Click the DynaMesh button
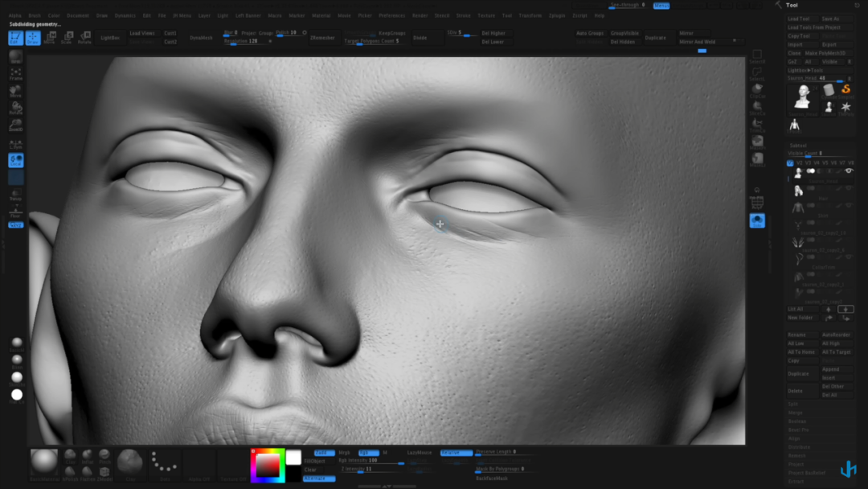The width and height of the screenshot is (868, 489). point(201,38)
